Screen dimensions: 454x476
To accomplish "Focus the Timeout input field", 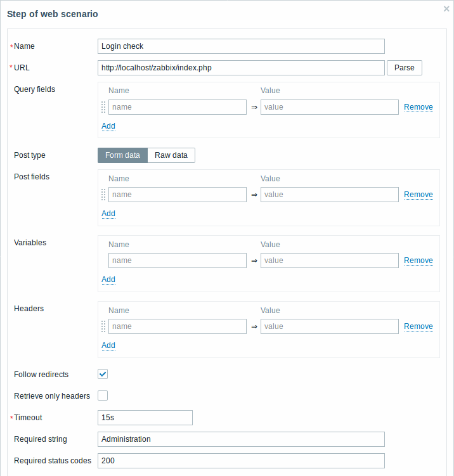I will click(x=145, y=418).
